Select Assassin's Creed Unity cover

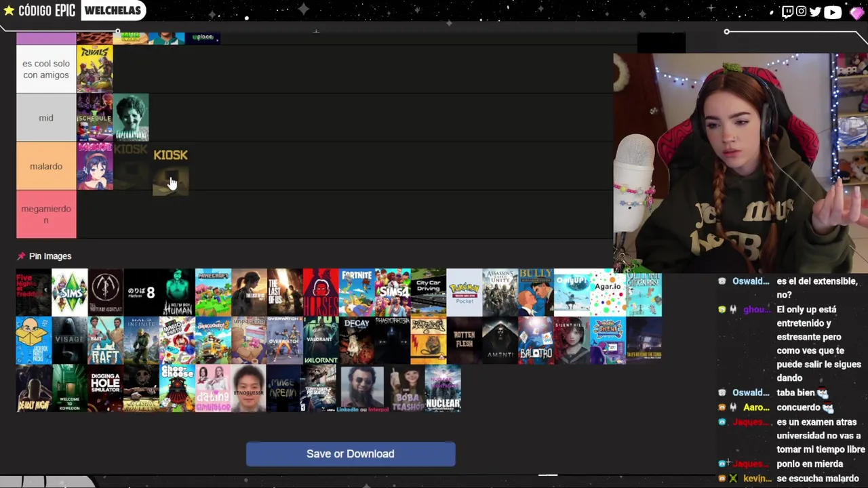(x=500, y=293)
